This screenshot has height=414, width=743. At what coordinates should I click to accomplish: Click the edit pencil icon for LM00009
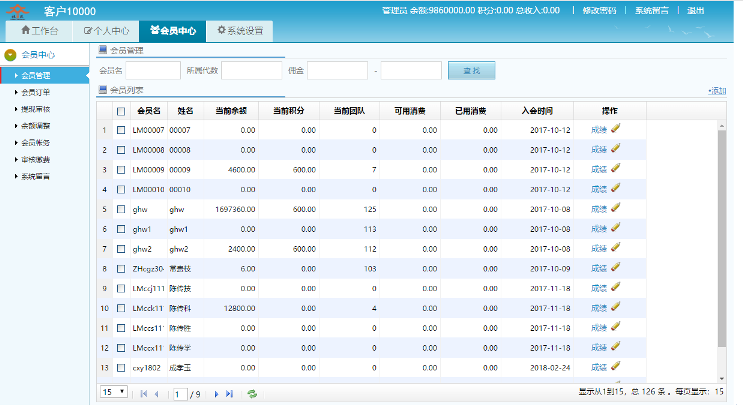click(x=616, y=168)
